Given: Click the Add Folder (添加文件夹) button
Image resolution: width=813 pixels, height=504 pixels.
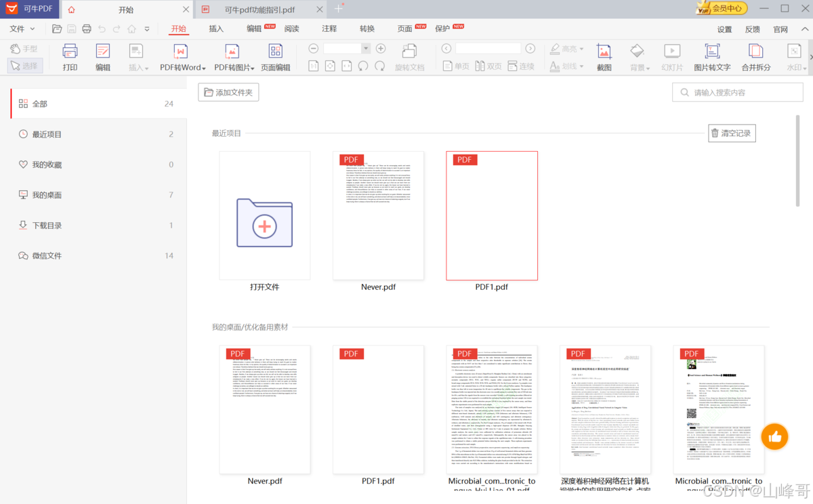Looking at the screenshot, I should (x=228, y=92).
